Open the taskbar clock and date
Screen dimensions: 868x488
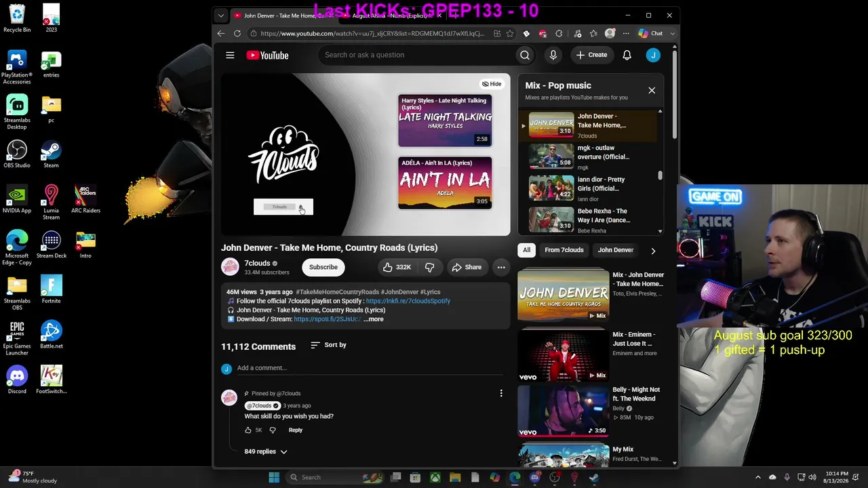coord(835,477)
